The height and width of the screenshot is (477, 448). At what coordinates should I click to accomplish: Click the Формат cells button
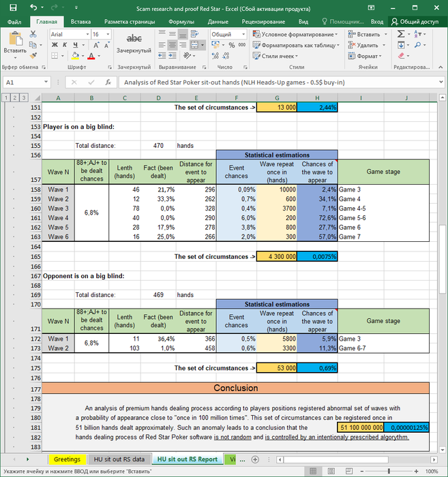point(365,56)
